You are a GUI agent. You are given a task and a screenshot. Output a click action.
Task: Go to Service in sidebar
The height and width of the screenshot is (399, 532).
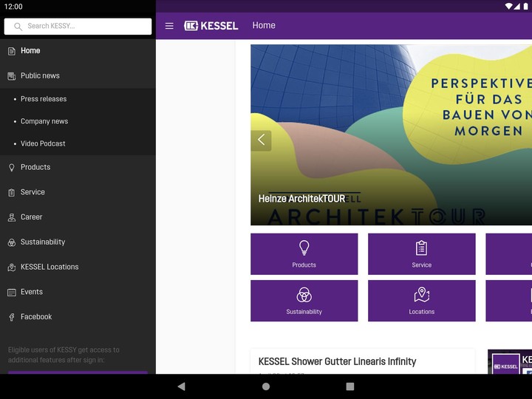[78, 192]
